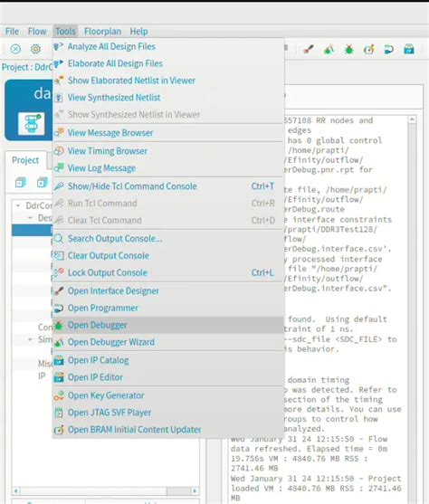Choose Open JTAG SVF Player

[168, 413]
